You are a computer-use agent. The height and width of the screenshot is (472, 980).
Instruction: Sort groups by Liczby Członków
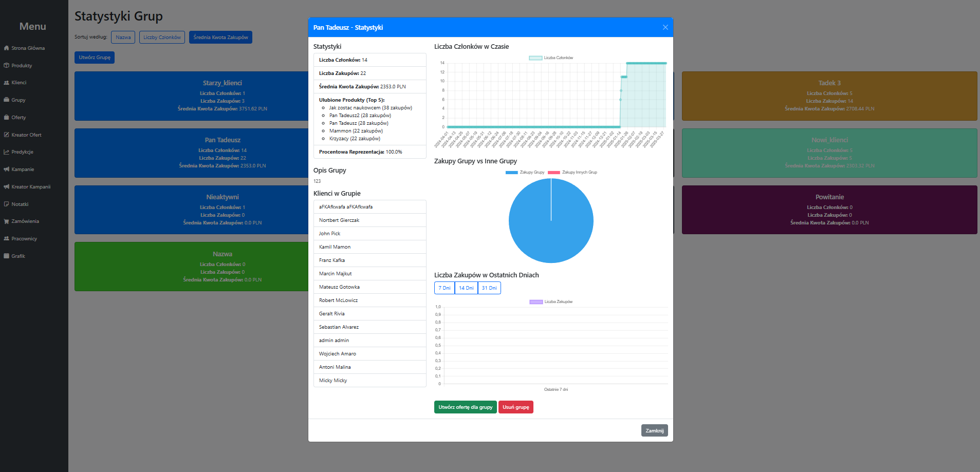162,37
